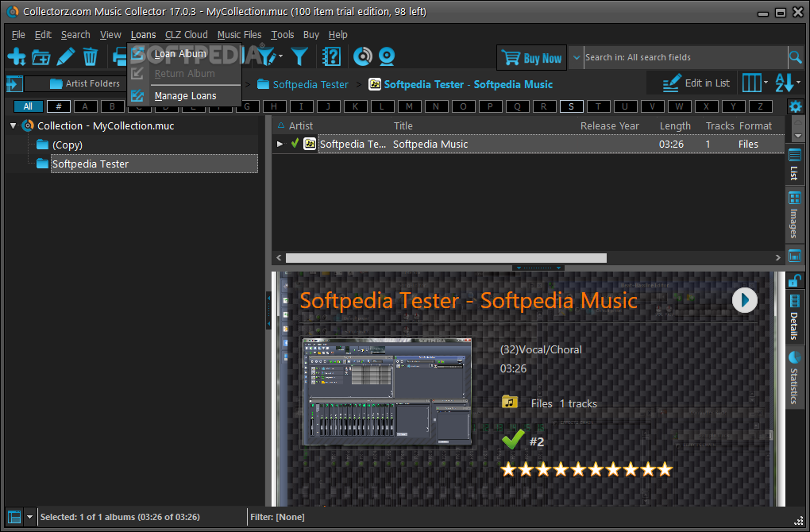
Task: Open the Help menu
Action: coord(337,35)
